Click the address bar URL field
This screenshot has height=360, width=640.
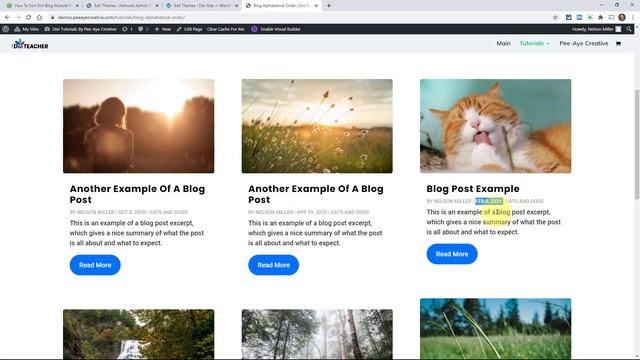pyautogui.click(x=302, y=18)
